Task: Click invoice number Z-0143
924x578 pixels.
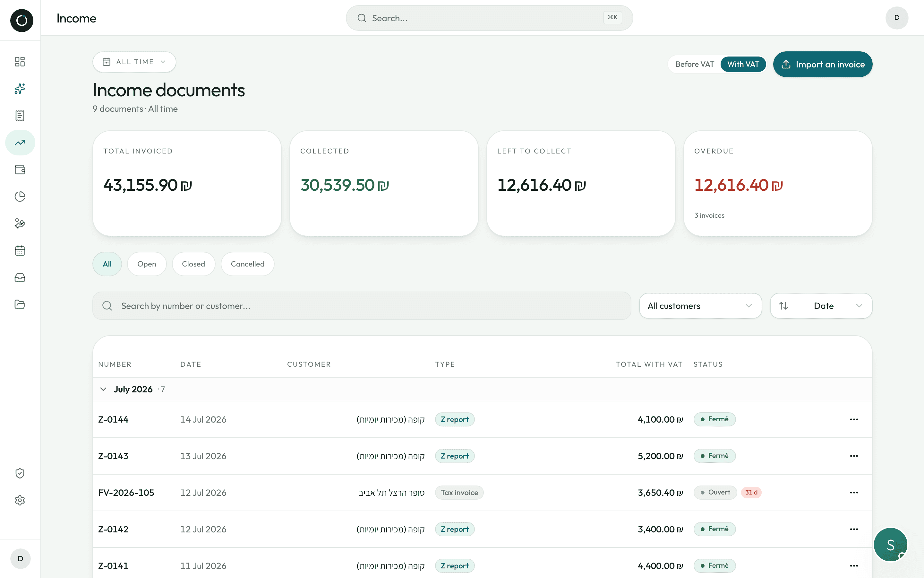Action: pos(113,456)
